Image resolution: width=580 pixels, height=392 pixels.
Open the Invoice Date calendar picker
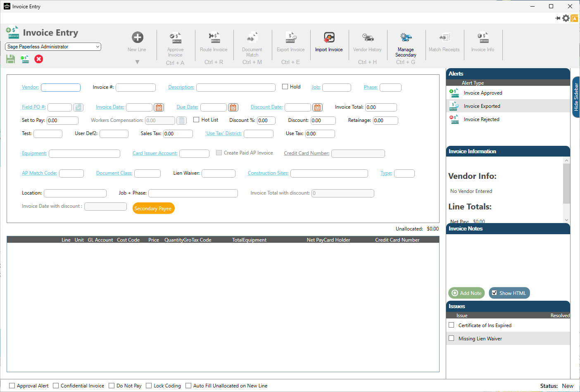159,107
